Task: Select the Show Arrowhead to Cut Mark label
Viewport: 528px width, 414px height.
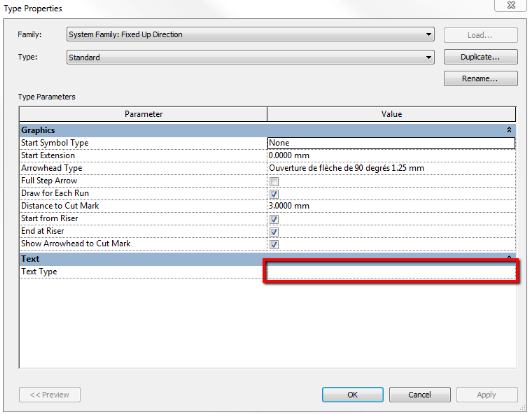Action: pos(75,244)
